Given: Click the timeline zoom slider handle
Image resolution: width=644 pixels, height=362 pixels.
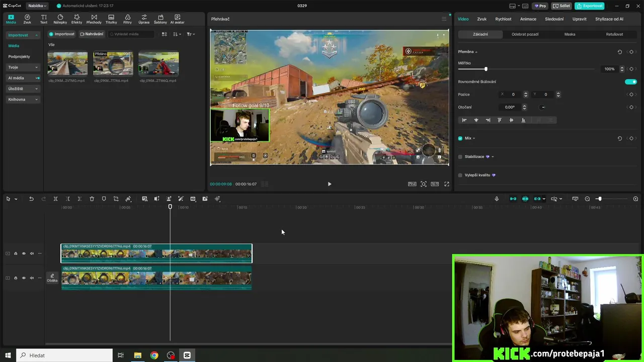Looking at the screenshot, I should click(x=599, y=199).
